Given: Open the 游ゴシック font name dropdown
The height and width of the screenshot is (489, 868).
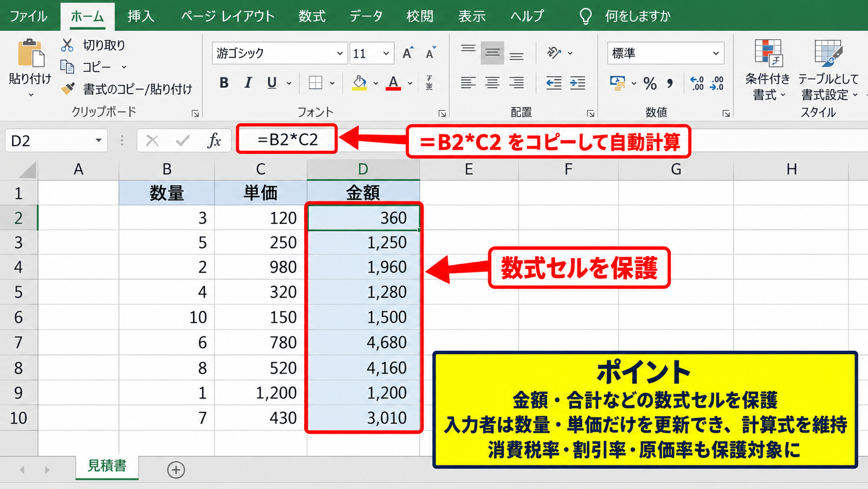Looking at the screenshot, I should 340,53.
